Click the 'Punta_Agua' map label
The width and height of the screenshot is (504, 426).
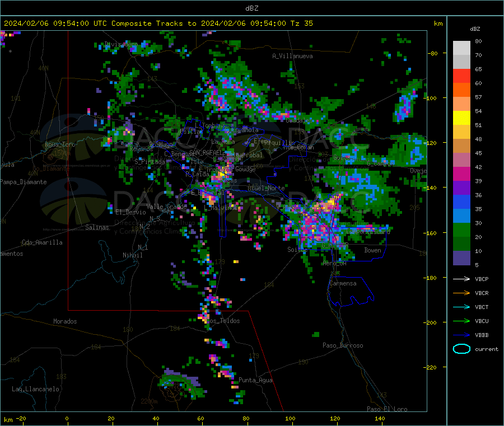click(x=255, y=380)
